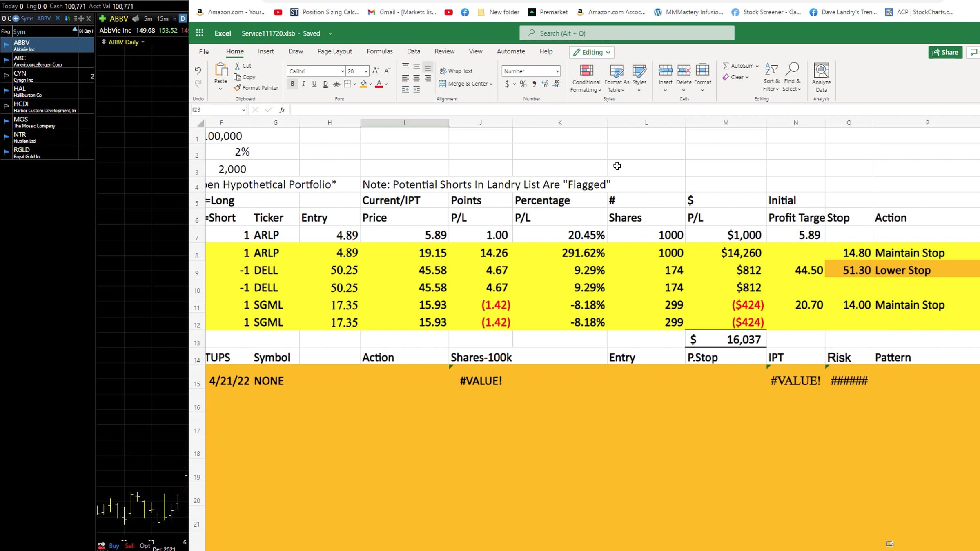Click the Paste clipboard icon

221,70
